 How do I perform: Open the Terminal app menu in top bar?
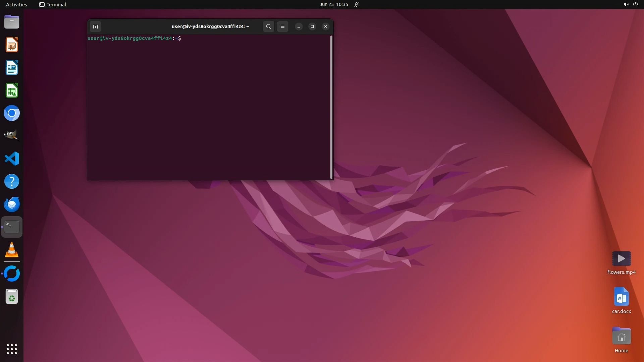click(x=53, y=4)
